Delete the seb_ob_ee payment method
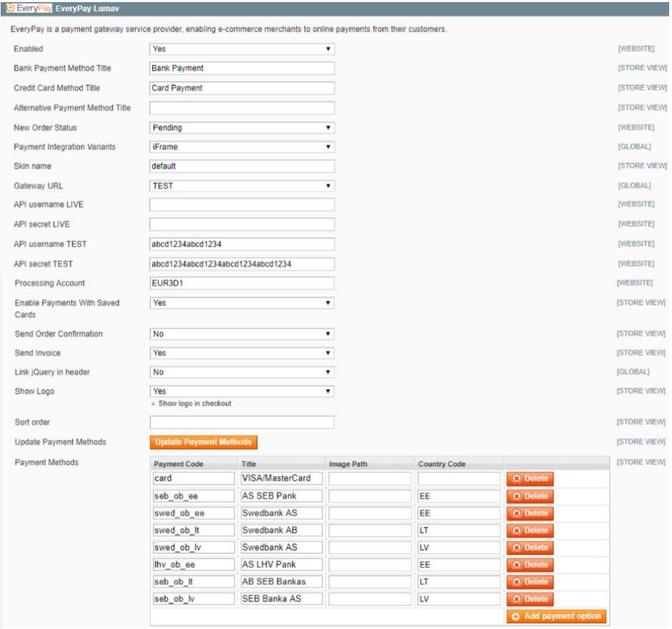 pyautogui.click(x=530, y=496)
